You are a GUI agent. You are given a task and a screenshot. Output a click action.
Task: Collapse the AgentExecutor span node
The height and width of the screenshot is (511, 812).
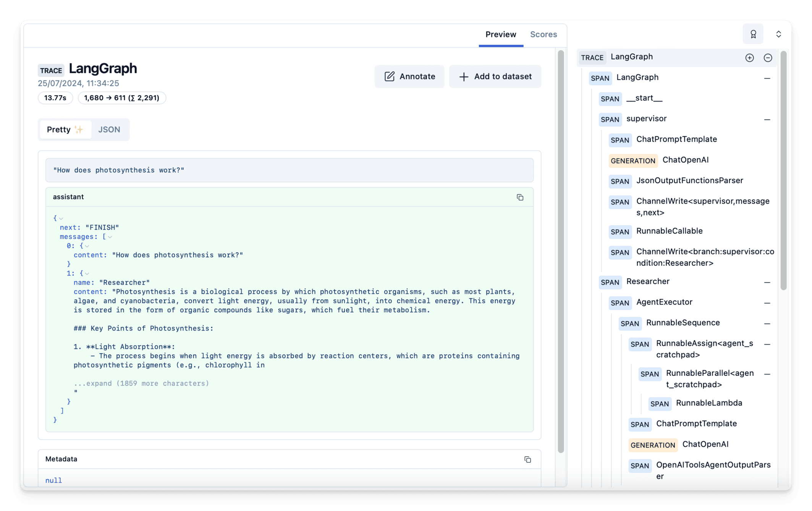pos(767,303)
